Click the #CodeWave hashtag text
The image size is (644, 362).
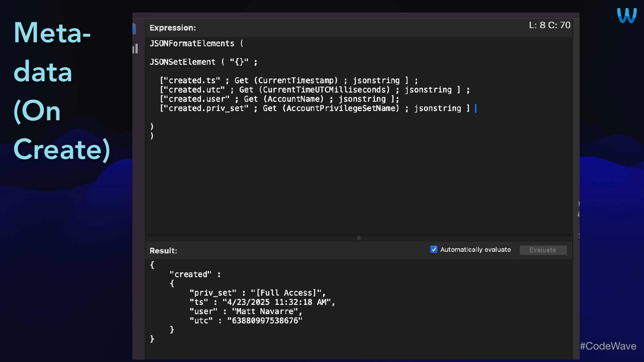click(608, 346)
